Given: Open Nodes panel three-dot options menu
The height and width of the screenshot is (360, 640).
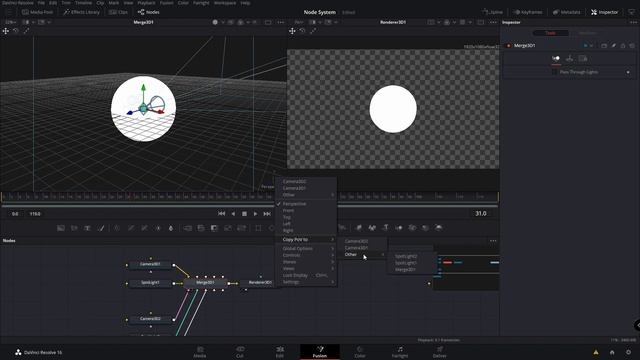Looking at the screenshot, I should pos(493,241).
